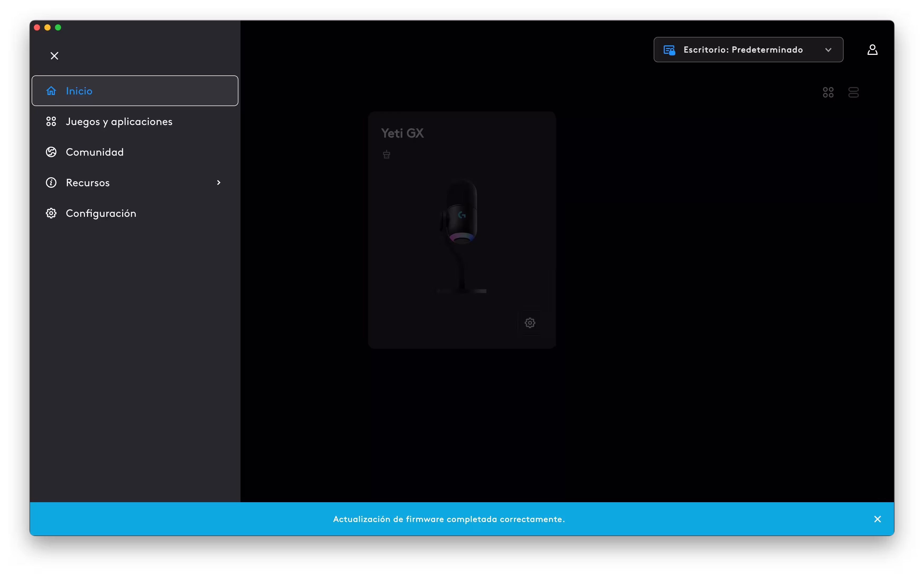
Task: Maximize the window with the green button
Action: pos(58,27)
